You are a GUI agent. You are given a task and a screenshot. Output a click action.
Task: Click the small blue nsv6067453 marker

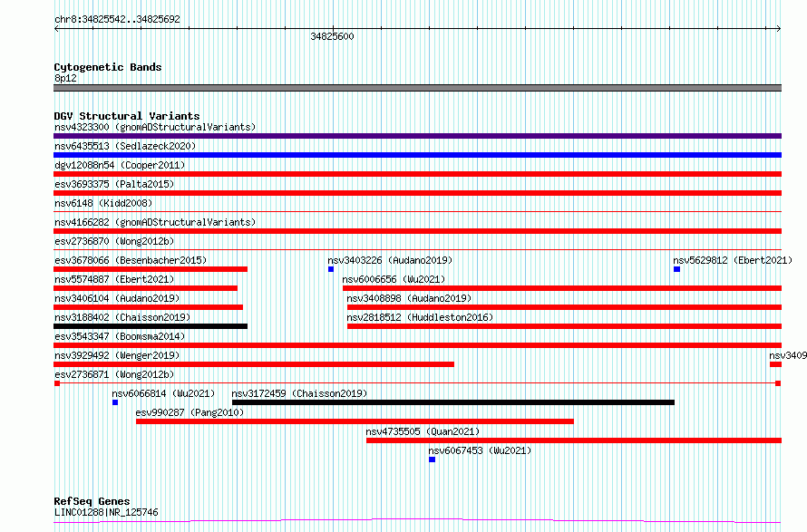click(432, 459)
